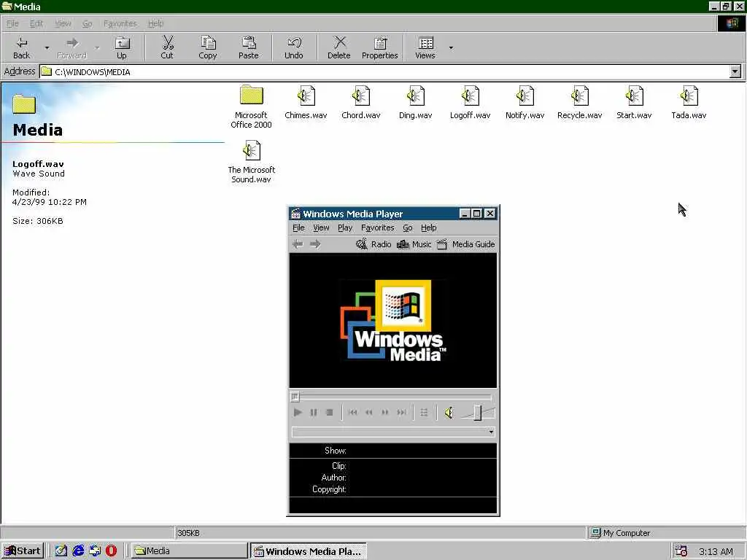The width and height of the screenshot is (747, 560).
Task: Open the Windows Start menu
Action: coord(23,551)
